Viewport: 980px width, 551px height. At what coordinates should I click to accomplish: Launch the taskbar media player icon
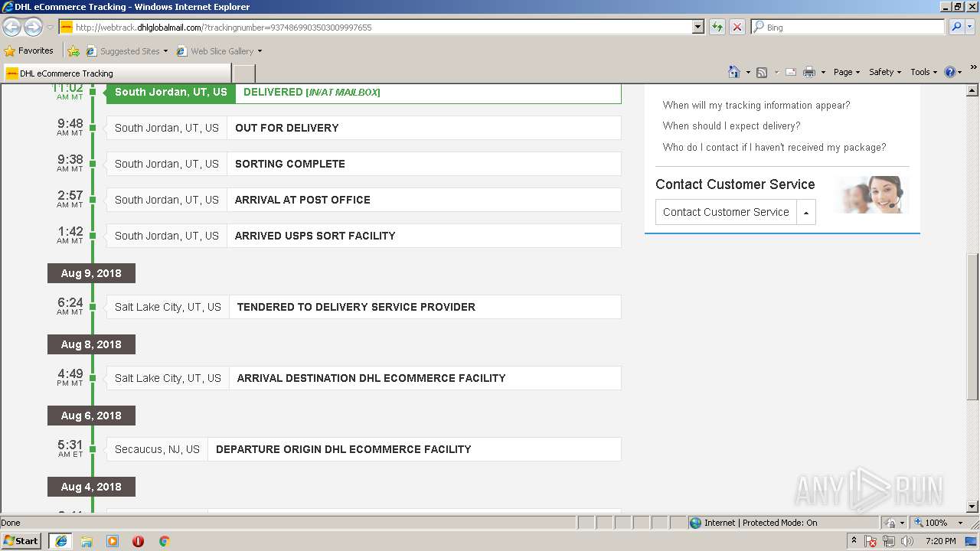[113, 541]
